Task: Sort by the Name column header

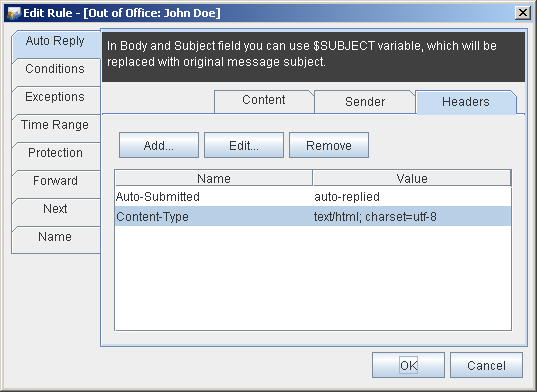Action: (x=214, y=178)
